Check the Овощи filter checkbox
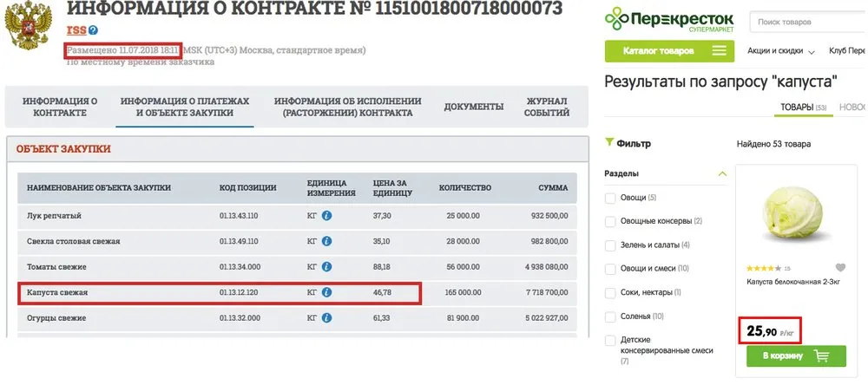868x385 pixels. tap(610, 198)
